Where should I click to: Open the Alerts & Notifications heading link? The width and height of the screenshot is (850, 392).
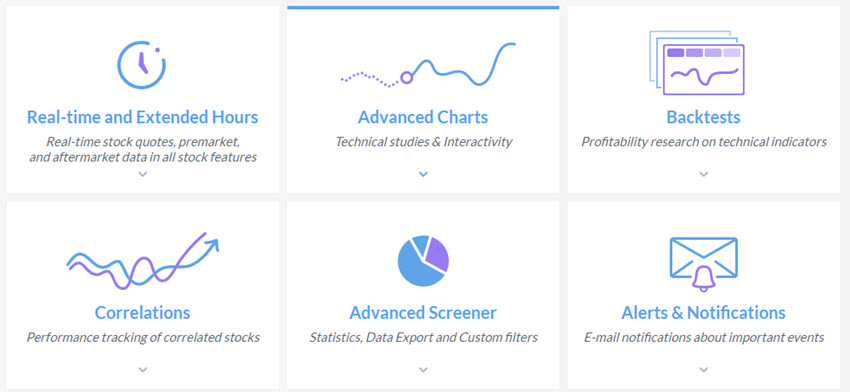(704, 312)
